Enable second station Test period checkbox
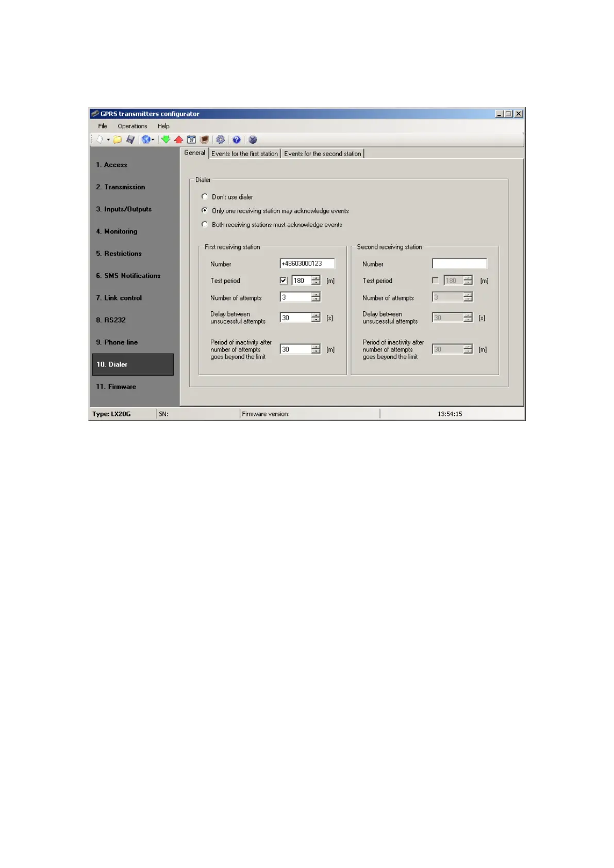Viewport: 614px width, 868px height. 436,281
